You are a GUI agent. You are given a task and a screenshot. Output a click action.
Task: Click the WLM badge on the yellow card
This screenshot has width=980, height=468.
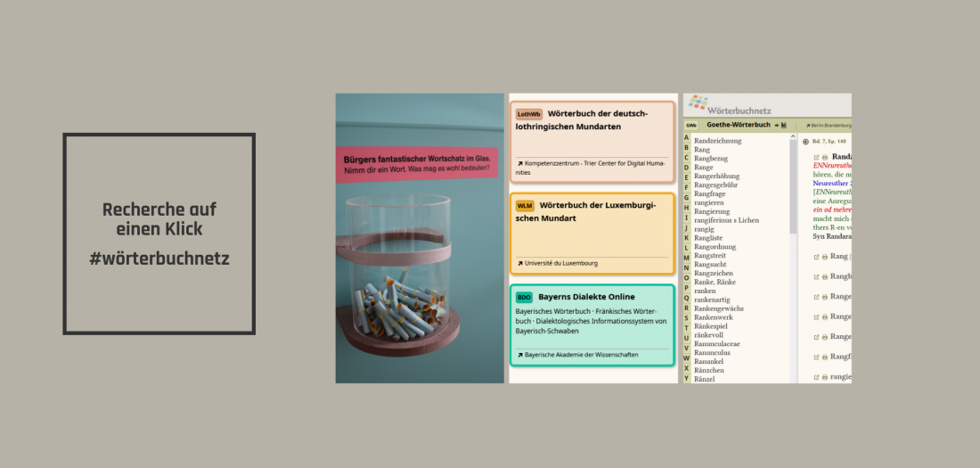click(525, 206)
